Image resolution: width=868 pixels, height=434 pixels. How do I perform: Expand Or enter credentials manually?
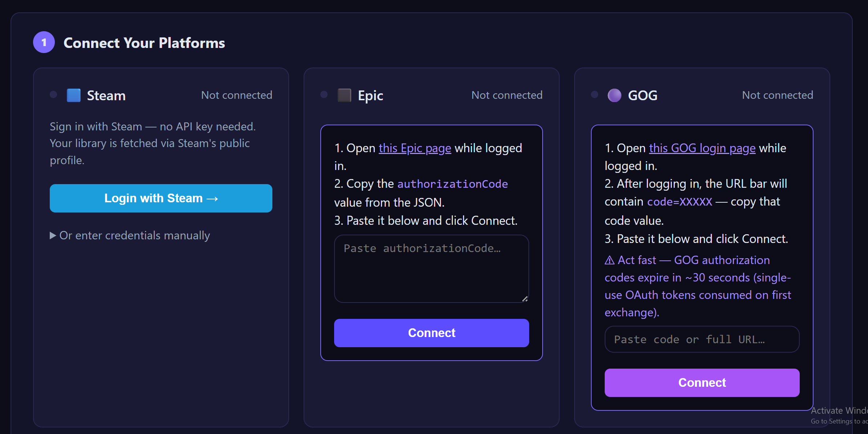[x=130, y=236]
